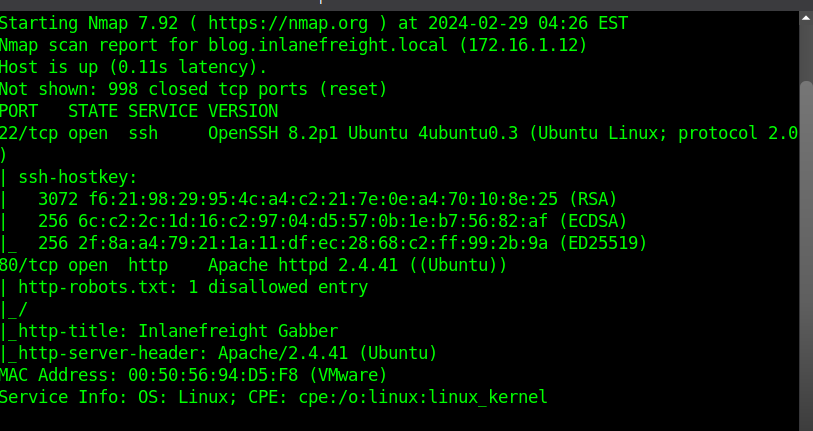Screen dimensions: 813x431
Task: Click the http-robots.txt line
Action: [x=192, y=287]
